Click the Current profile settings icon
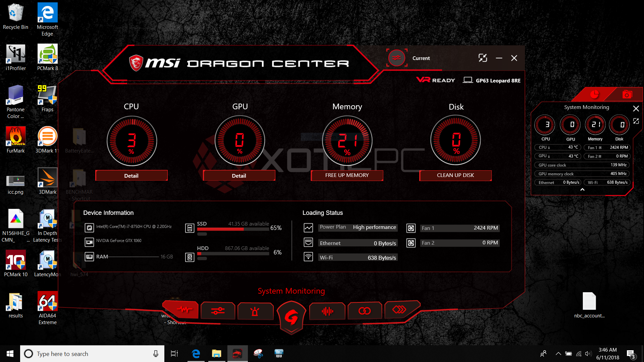This screenshot has width=644, height=362. click(x=397, y=58)
